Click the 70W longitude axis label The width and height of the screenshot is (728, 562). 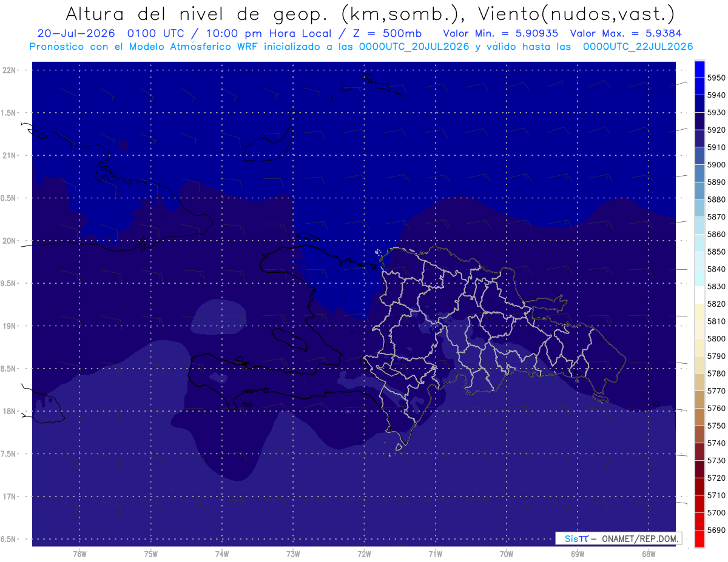[507, 554]
